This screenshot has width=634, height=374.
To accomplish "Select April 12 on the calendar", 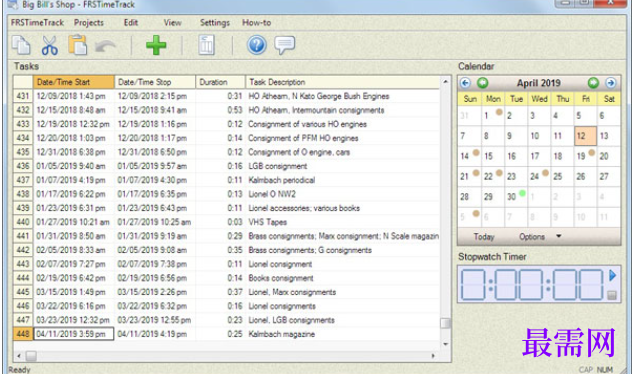I will [x=585, y=136].
